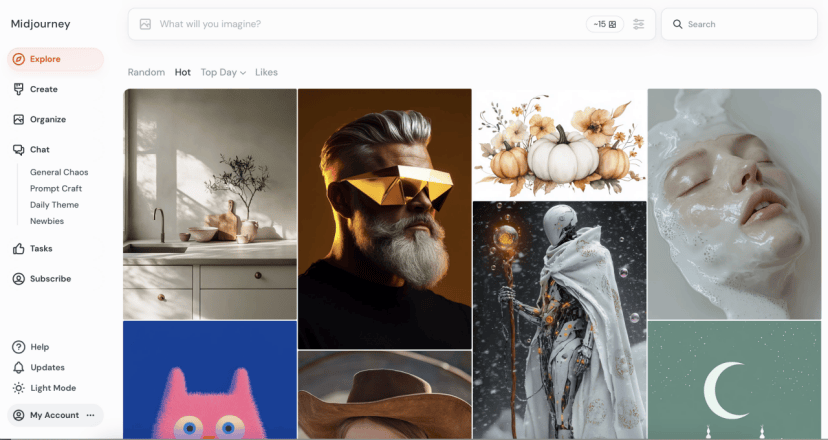This screenshot has height=440, width=828.
Task: Focus the Search input field
Action: 745,24
